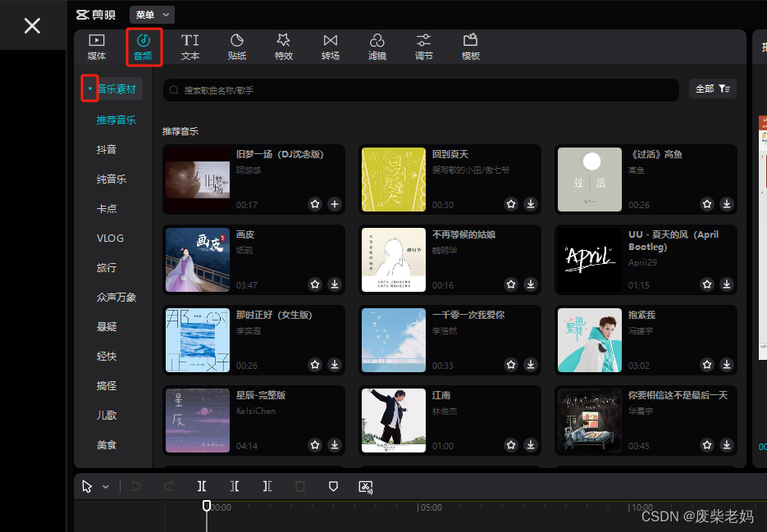
Task: Add 旧梦一场 to track with plus icon
Action: [335, 204]
